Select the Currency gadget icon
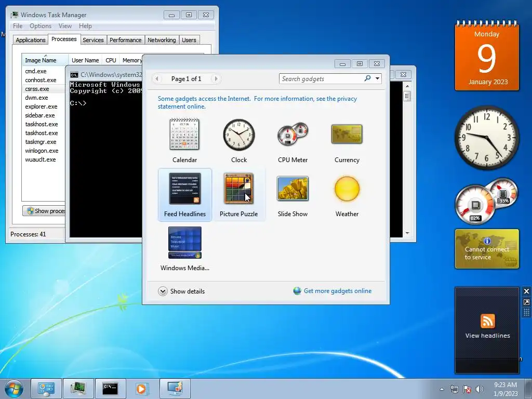The width and height of the screenshot is (532, 399). tap(347, 134)
